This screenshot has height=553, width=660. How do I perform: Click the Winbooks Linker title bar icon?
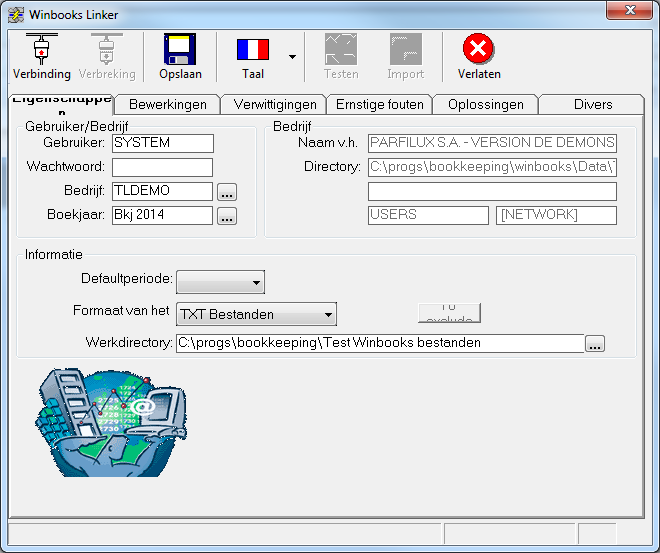pos(16,15)
